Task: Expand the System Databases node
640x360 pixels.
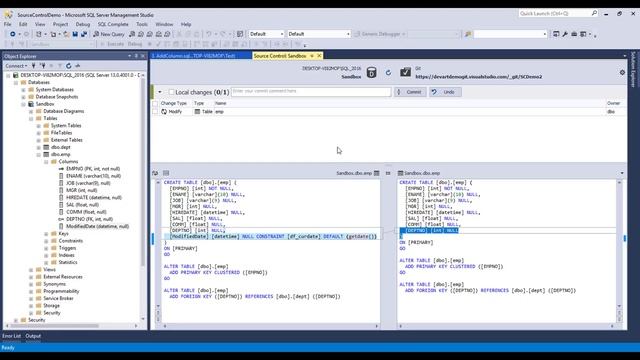Action: pos(24,90)
